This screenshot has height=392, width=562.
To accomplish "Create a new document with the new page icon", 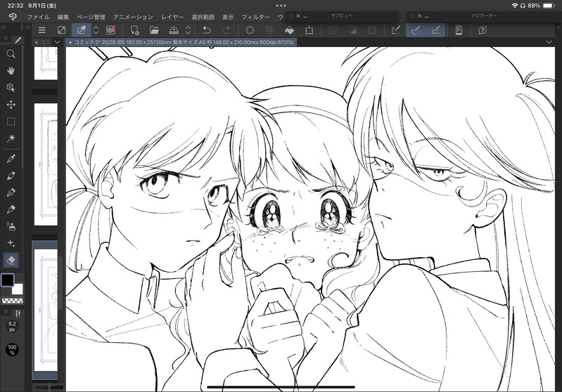I will (135, 30).
